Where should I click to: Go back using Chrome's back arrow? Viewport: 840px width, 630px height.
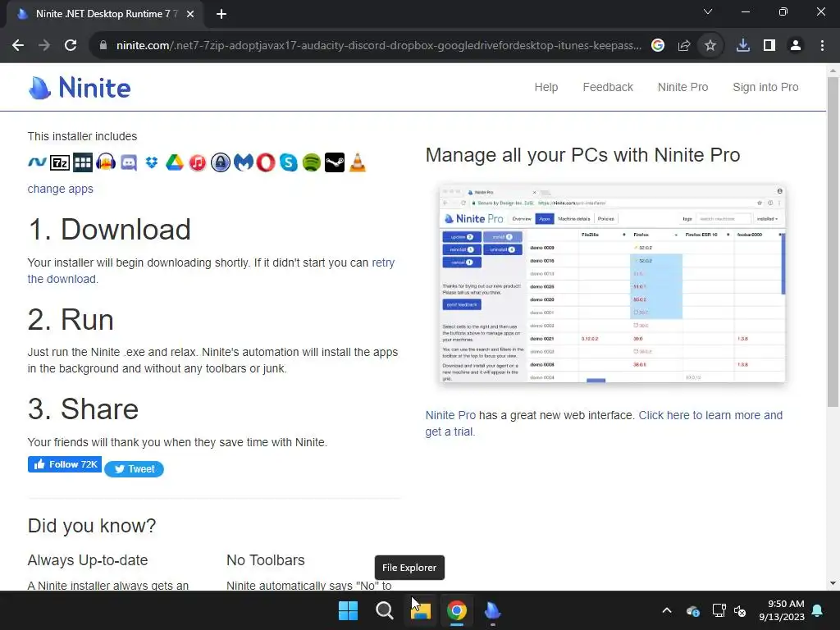tap(18, 46)
